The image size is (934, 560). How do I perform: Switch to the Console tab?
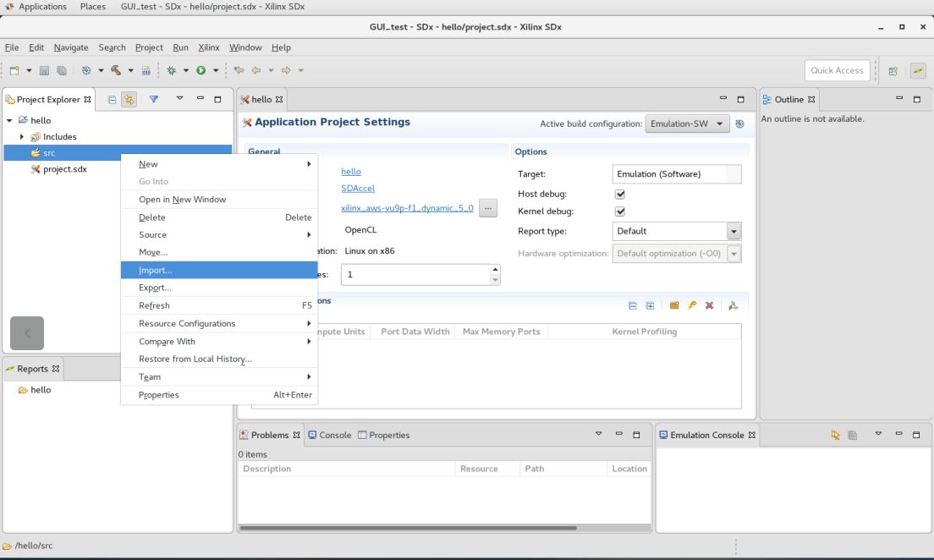click(329, 436)
